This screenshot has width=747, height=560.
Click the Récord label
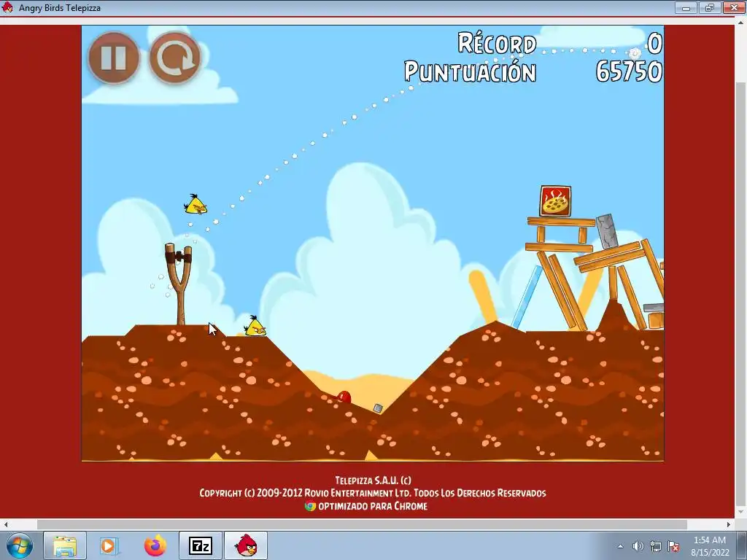coord(497,43)
